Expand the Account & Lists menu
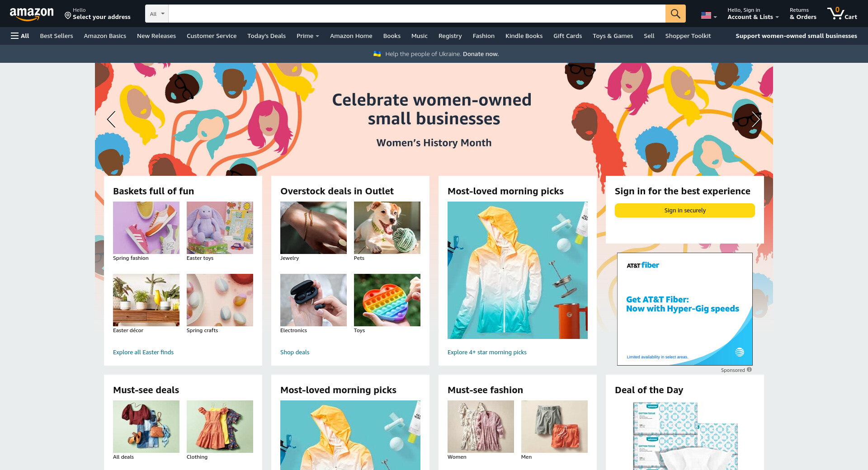Image resolution: width=868 pixels, height=470 pixels. (753, 14)
